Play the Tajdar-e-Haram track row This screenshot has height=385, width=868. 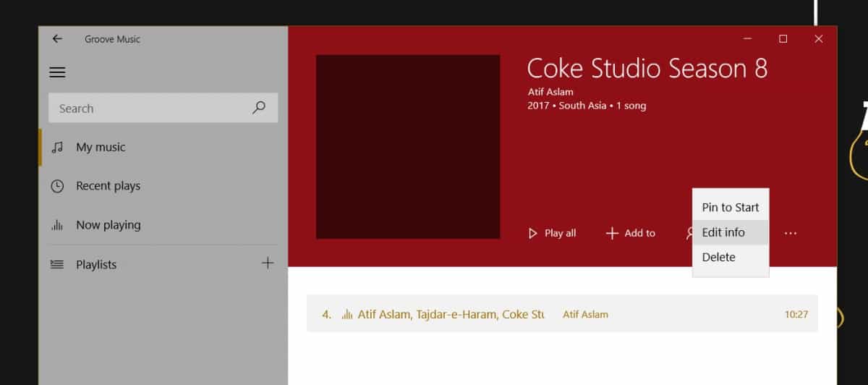(448, 314)
